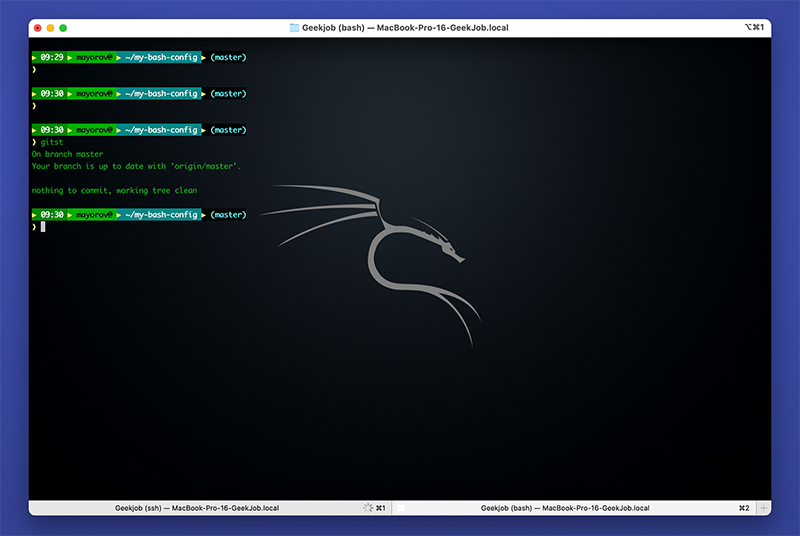Click the close box on the bash tab
Viewport: 800px width, 536px height.
401,508
